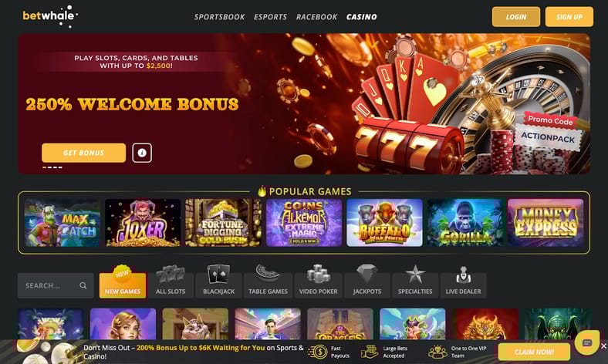Claim the 250% welcome bonus with Get Bonus
This screenshot has height=364, width=608.
coord(84,153)
